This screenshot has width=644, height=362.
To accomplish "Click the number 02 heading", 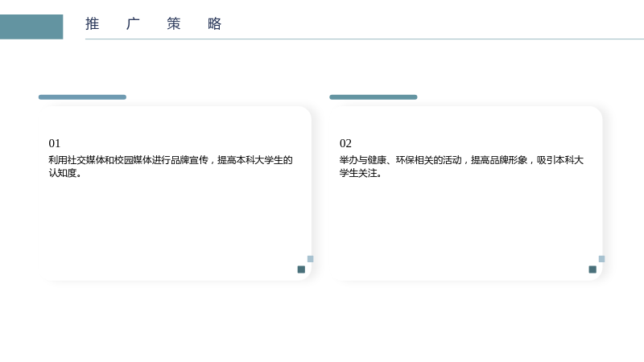I will point(345,143).
